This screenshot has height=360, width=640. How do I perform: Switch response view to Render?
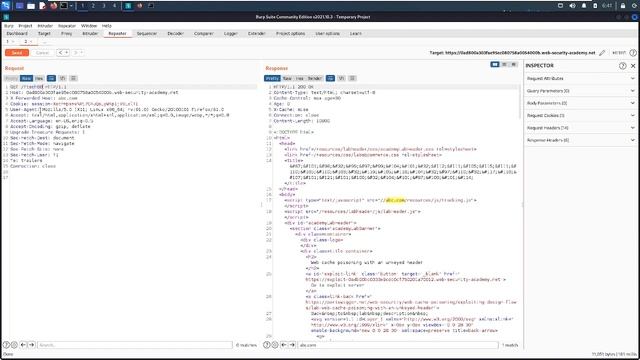(x=315, y=78)
